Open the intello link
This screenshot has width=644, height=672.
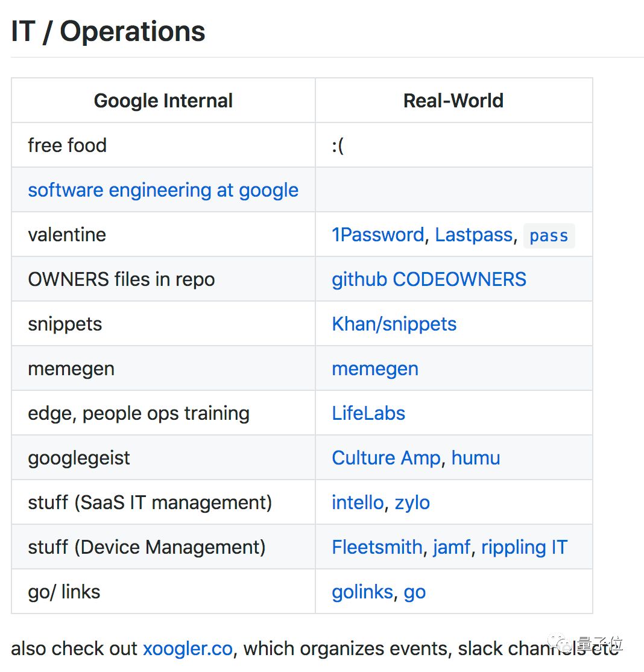(x=358, y=502)
